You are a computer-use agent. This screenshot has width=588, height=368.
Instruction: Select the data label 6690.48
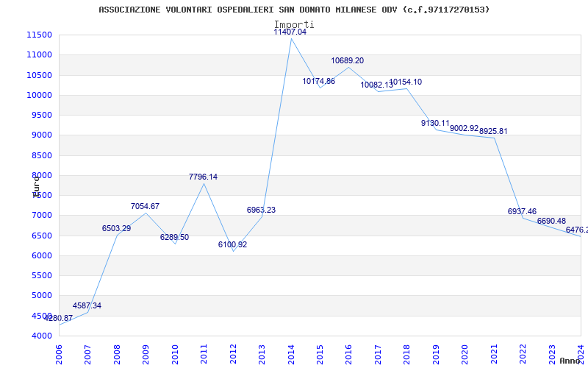click(551, 222)
